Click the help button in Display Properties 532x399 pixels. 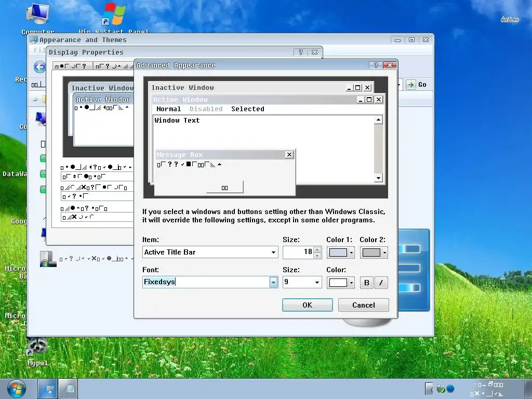301,52
